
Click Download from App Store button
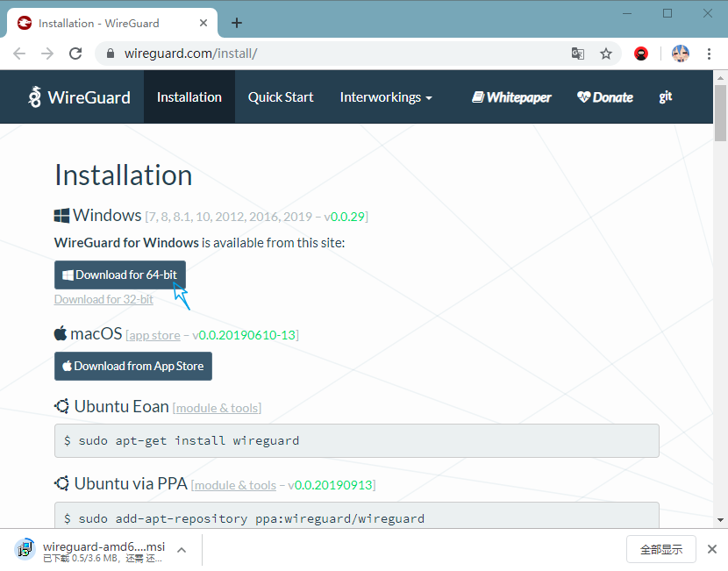133,366
